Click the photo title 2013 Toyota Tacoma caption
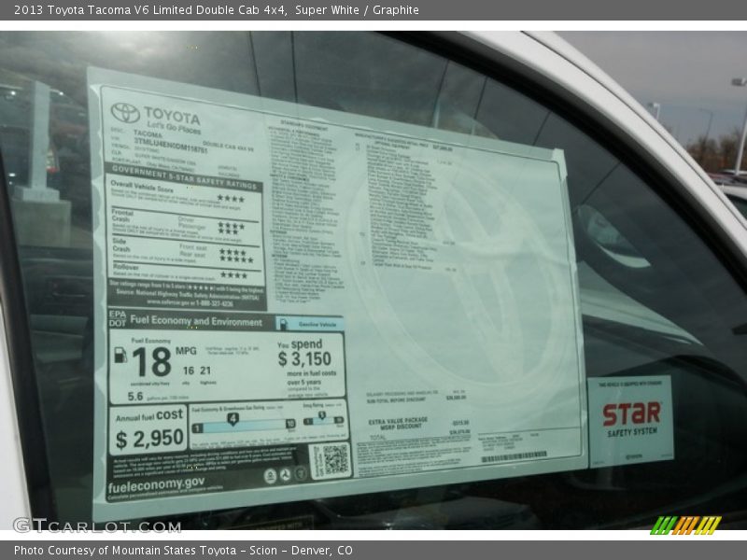 coord(217,10)
